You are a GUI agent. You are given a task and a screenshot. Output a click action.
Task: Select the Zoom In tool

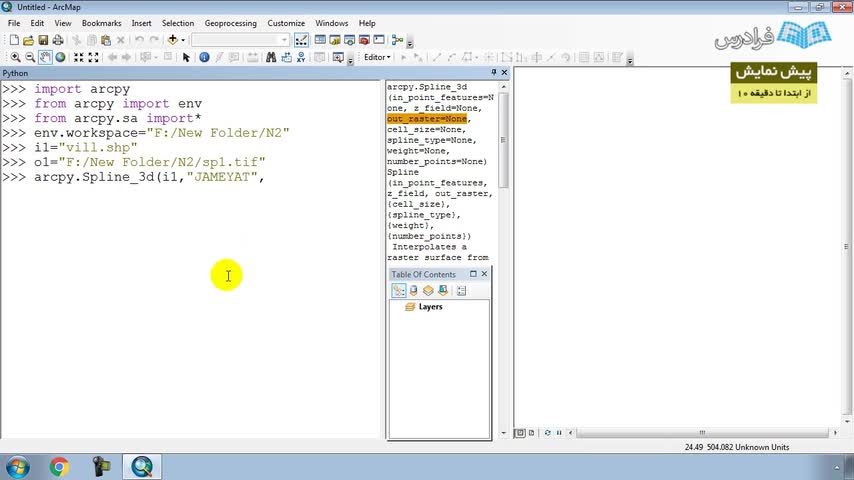point(15,57)
